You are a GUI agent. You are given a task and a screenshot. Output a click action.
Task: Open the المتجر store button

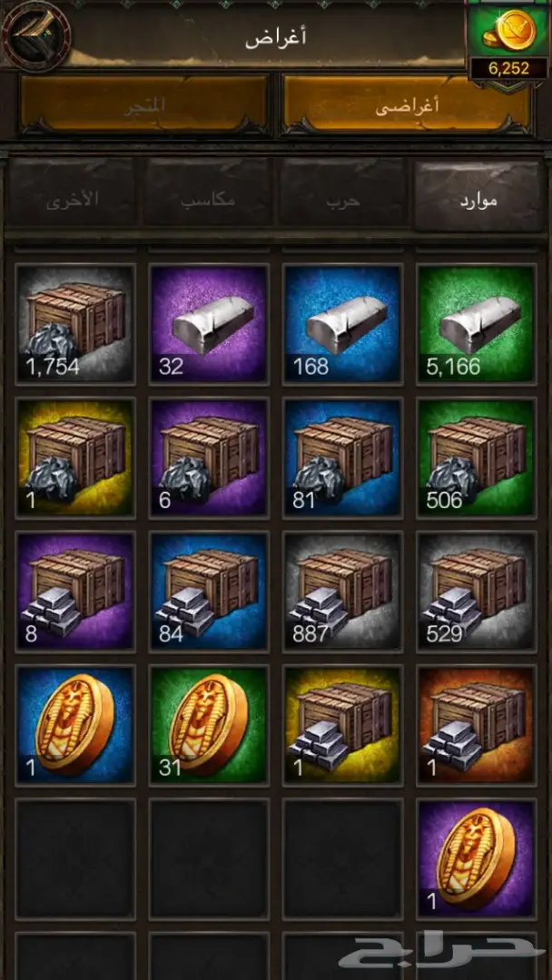click(x=145, y=105)
